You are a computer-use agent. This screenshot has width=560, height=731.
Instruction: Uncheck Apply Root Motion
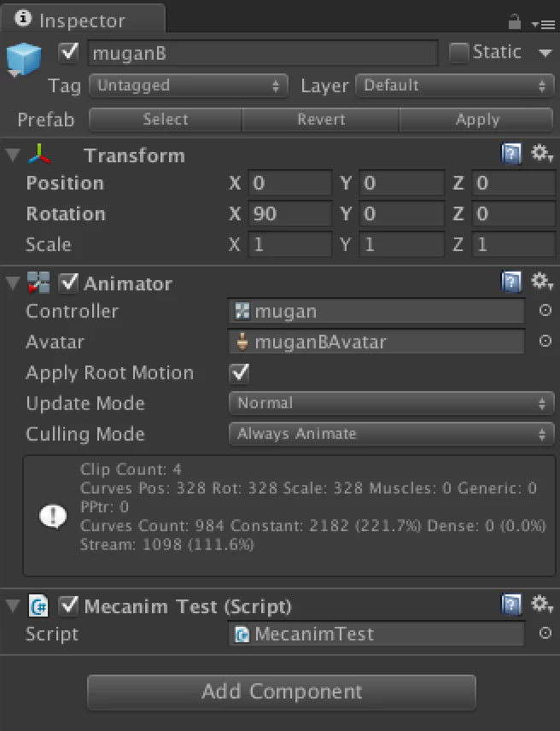point(240,373)
